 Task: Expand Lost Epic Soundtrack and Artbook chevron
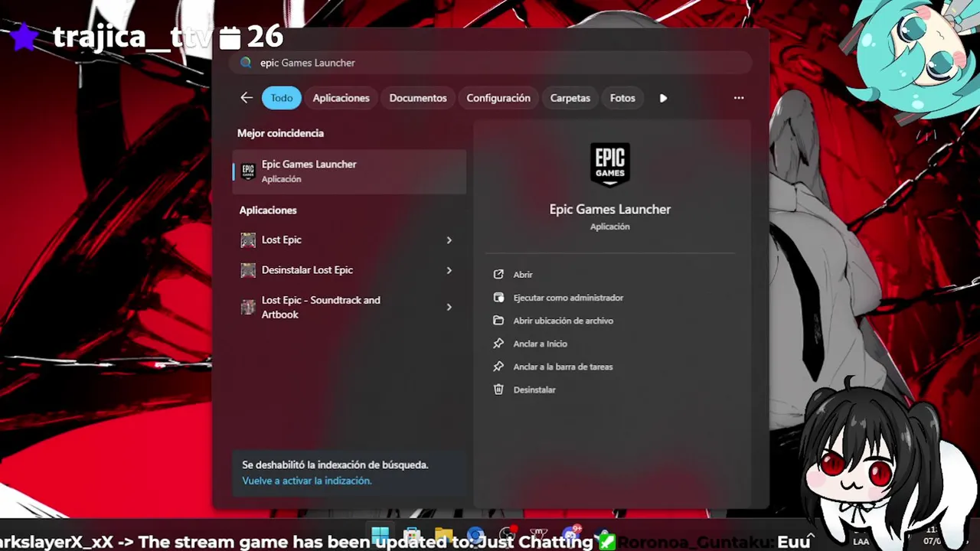coord(449,307)
